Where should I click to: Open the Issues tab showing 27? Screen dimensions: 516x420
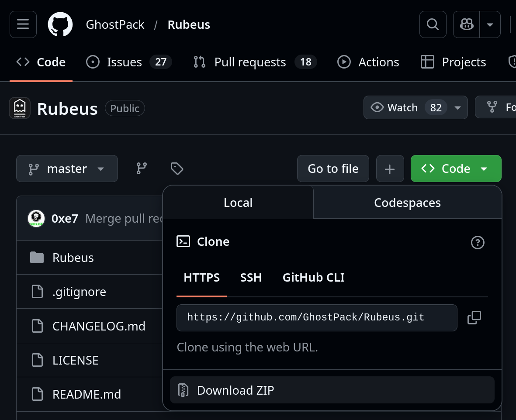coord(125,62)
